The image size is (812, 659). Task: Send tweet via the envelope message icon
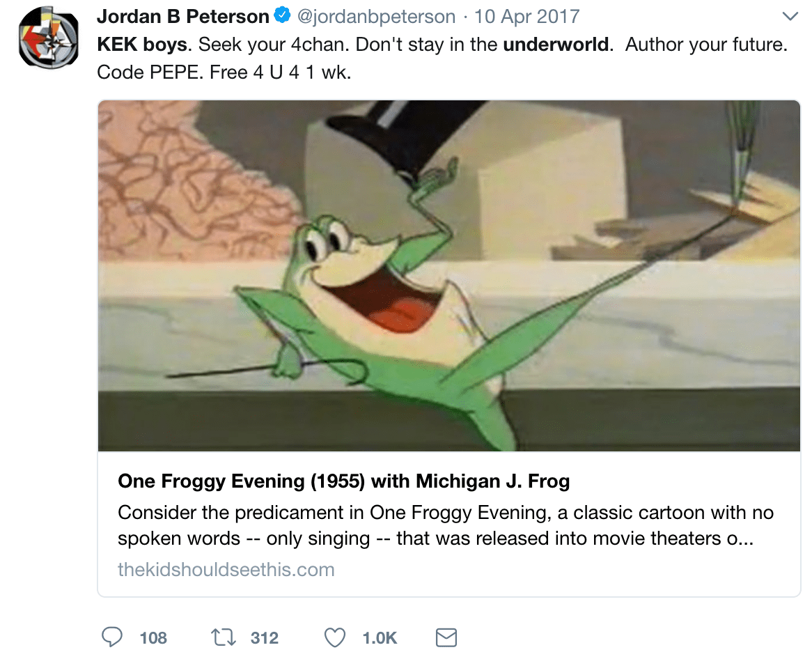(446, 637)
